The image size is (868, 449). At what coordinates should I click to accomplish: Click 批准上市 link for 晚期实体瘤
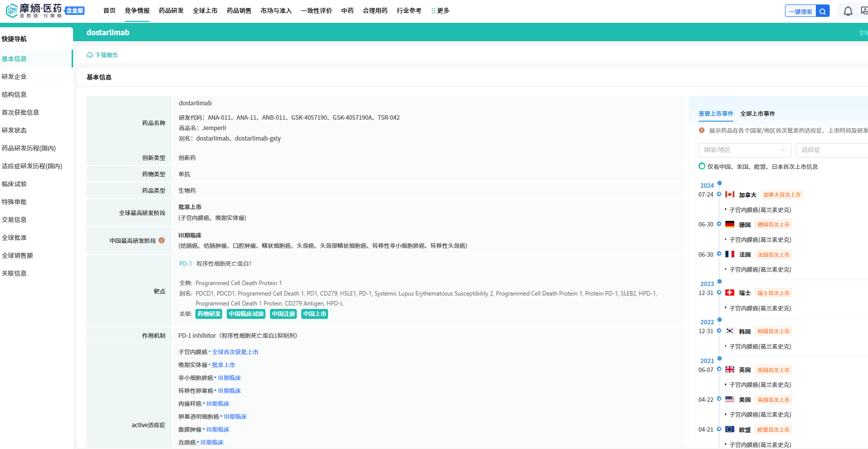[x=223, y=365]
